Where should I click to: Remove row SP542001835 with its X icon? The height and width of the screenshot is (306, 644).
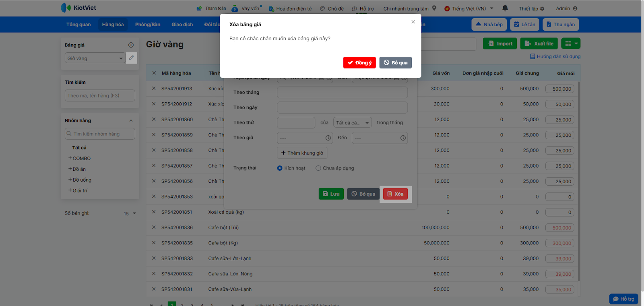click(x=154, y=243)
